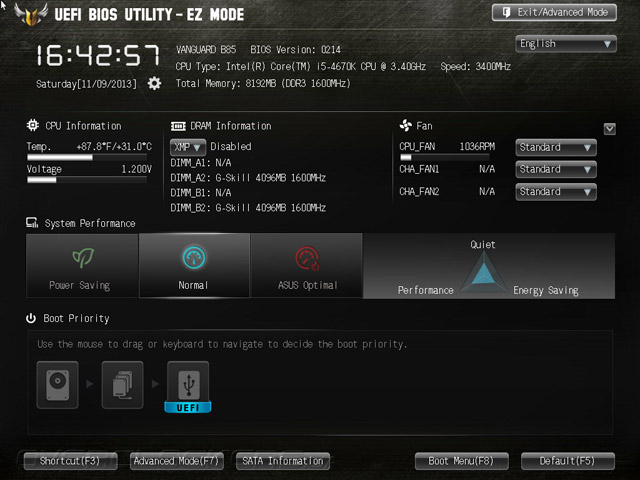Image resolution: width=640 pixels, height=480 pixels.
Task: Click the CHA_FAN1 label
Action: pyautogui.click(x=419, y=169)
